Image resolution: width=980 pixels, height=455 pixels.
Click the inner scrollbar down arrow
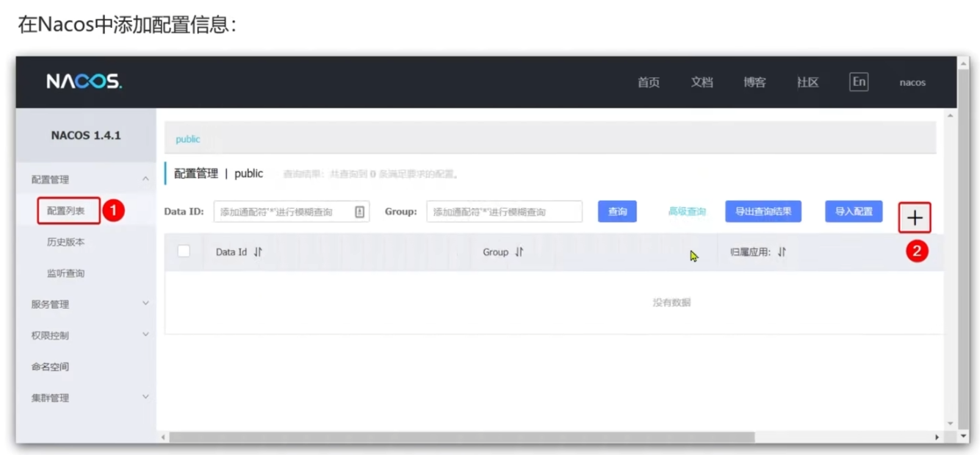pyautogui.click(x=950, y=423)
